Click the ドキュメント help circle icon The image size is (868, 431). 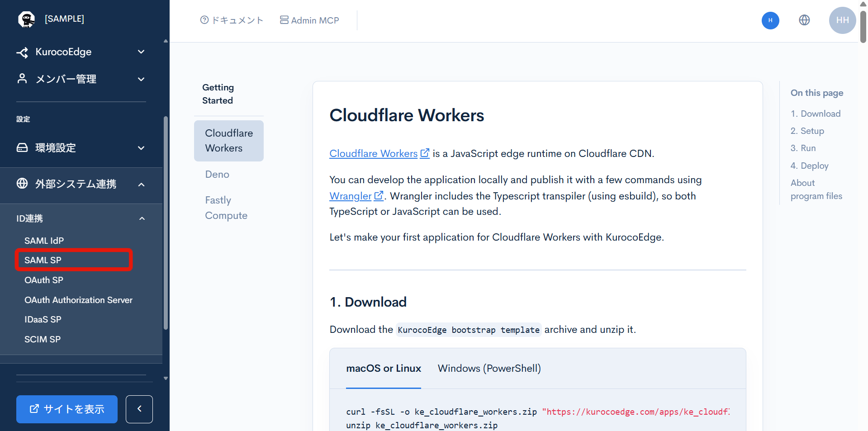204,20
